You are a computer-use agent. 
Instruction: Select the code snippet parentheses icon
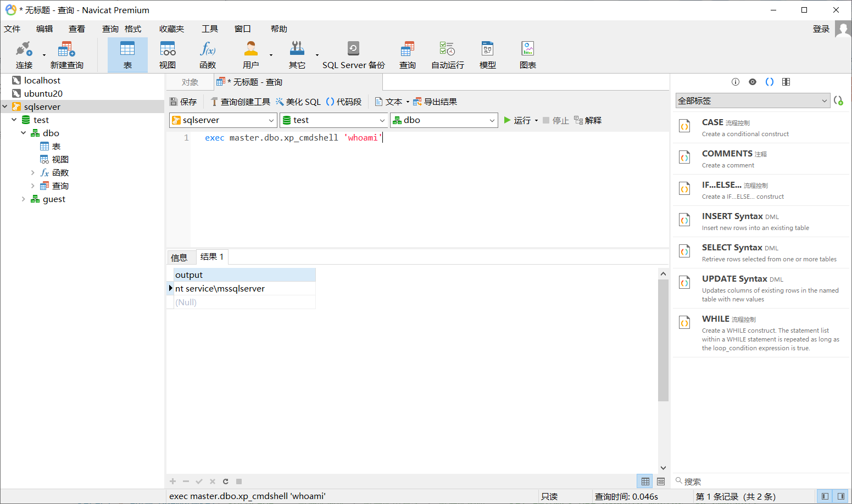[770, 82]
